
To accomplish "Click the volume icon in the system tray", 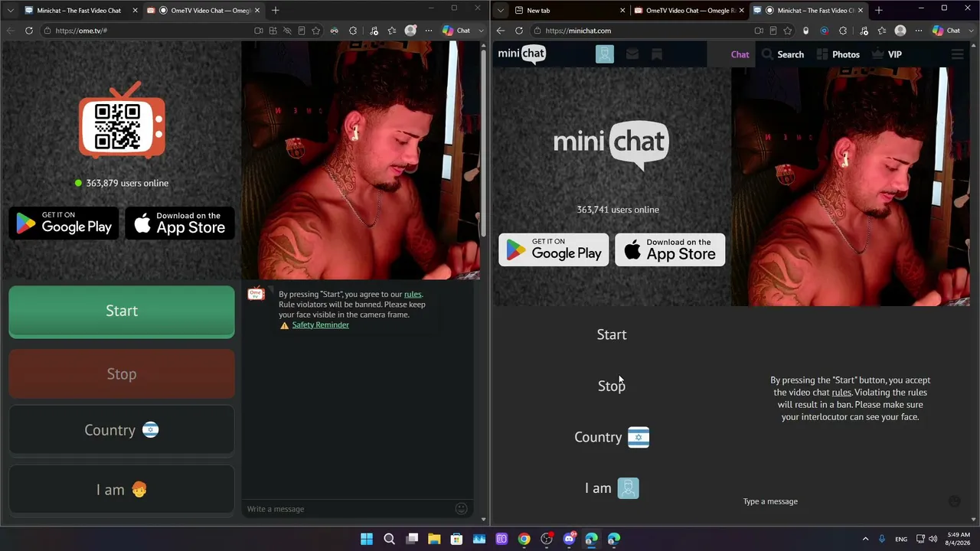I will coord(933,539).
